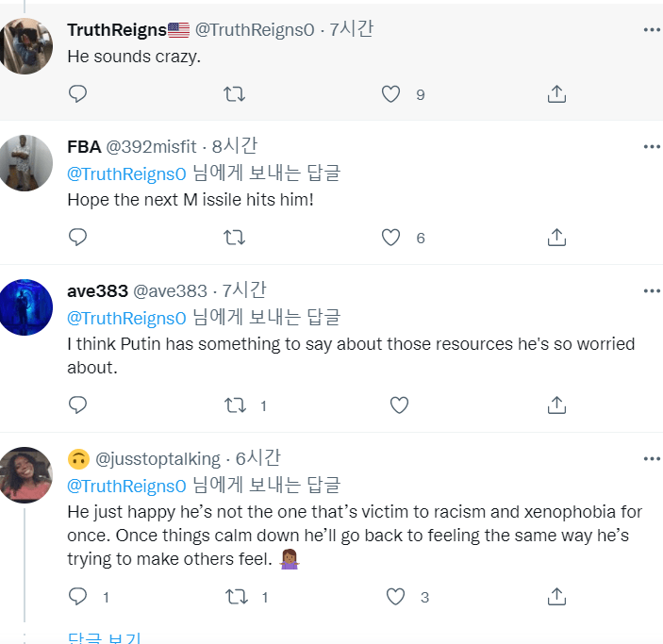Open the @TruthReigns0 mention in ave383's reply

126,318
